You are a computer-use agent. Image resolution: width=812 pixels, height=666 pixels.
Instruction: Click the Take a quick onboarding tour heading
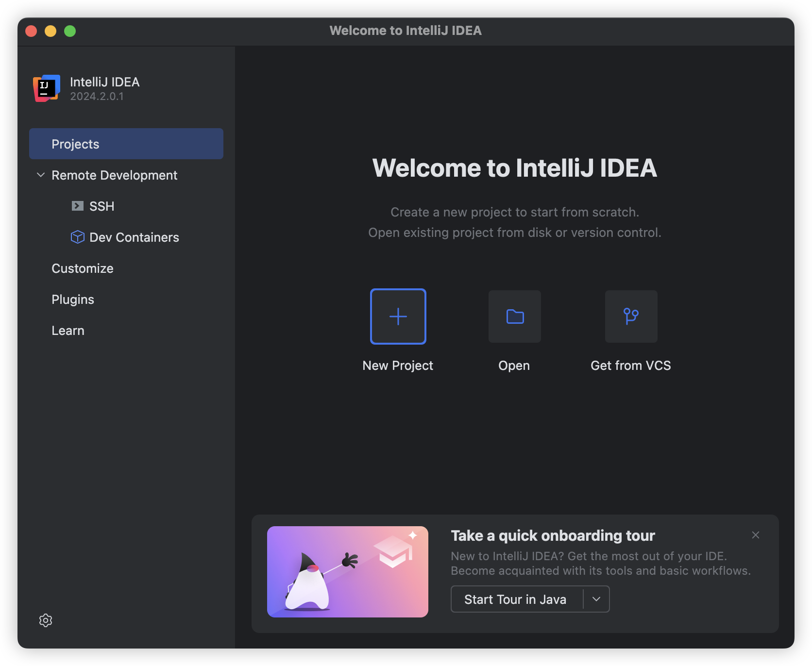[553, 535]
